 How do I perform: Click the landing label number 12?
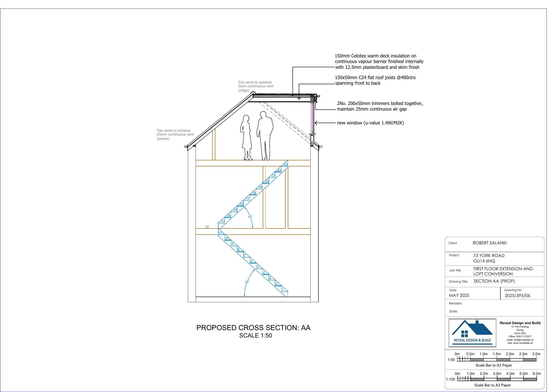[x=207, y=226]
